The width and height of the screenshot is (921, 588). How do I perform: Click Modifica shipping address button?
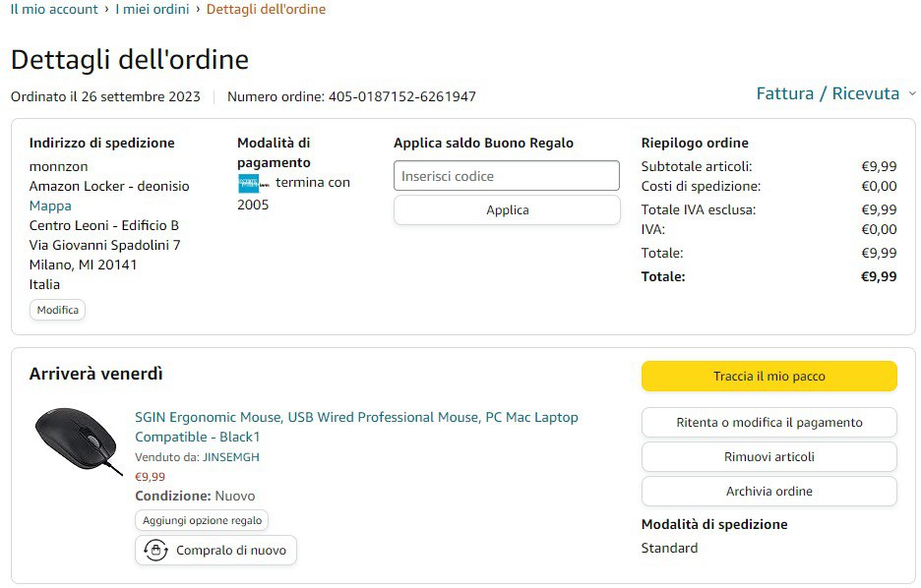pyautogui.click(x=57, y=310)
